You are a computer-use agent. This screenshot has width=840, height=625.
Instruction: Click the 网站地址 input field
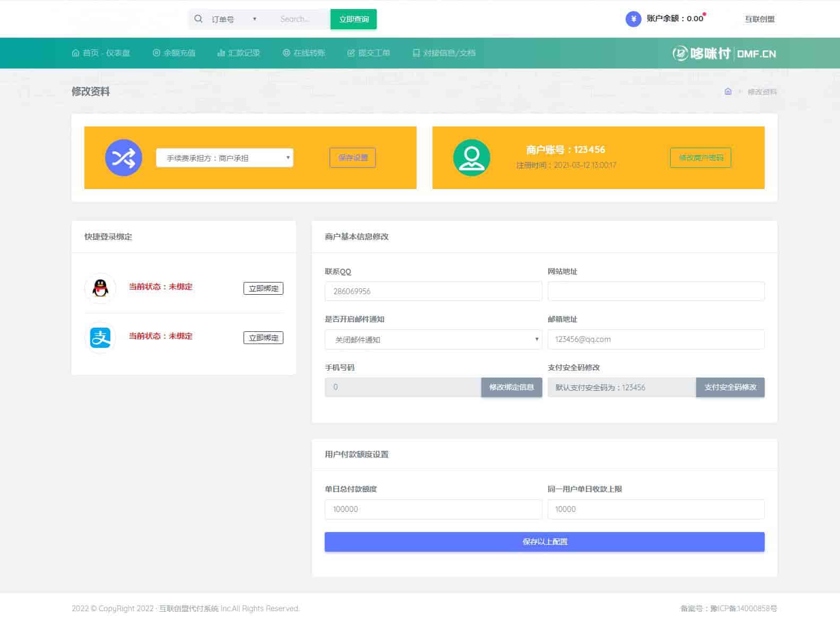(x=656, y=291)
